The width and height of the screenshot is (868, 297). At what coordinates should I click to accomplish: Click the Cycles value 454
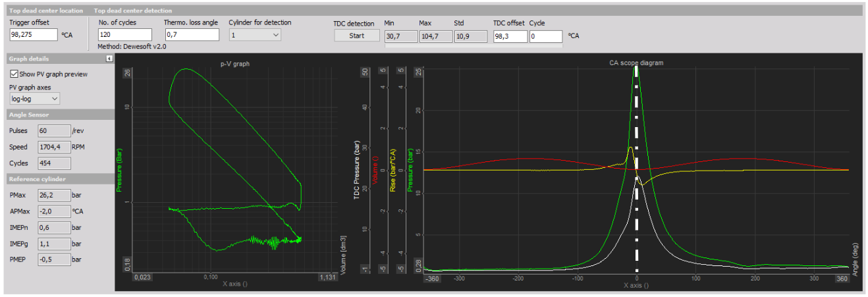point(53,163)
